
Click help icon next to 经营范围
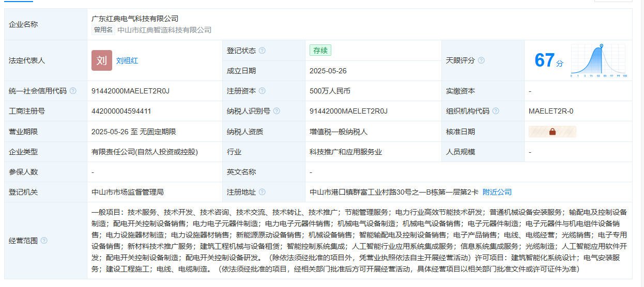coord(44,241)
